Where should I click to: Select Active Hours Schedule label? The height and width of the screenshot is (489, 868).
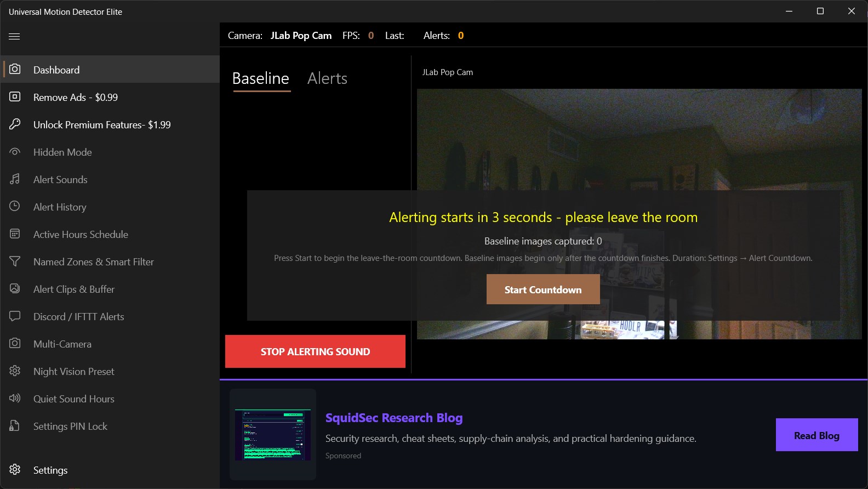[81, 234]
